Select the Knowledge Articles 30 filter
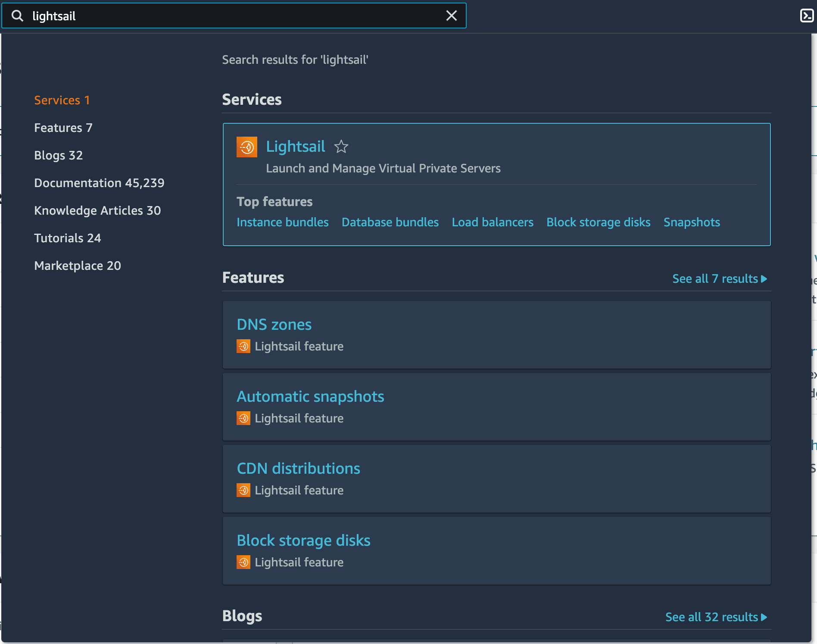 (97, 210)
